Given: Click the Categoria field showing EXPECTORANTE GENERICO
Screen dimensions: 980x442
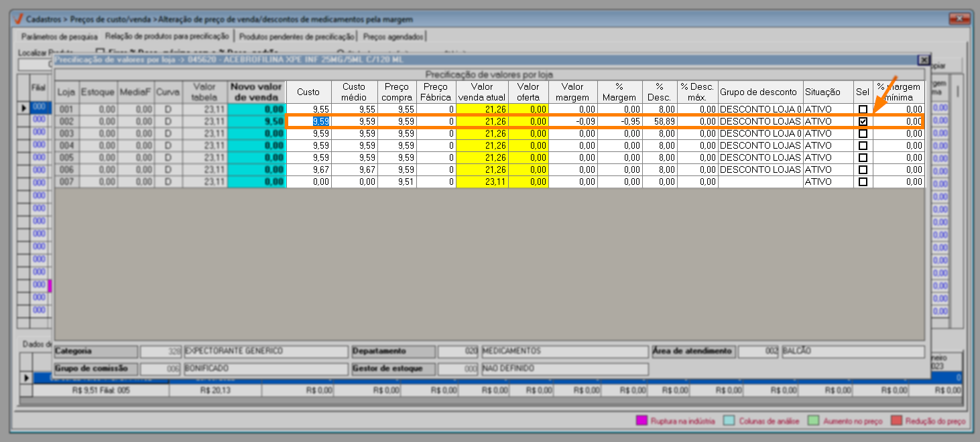Looking at the screenshot, I should pos(266,352).
